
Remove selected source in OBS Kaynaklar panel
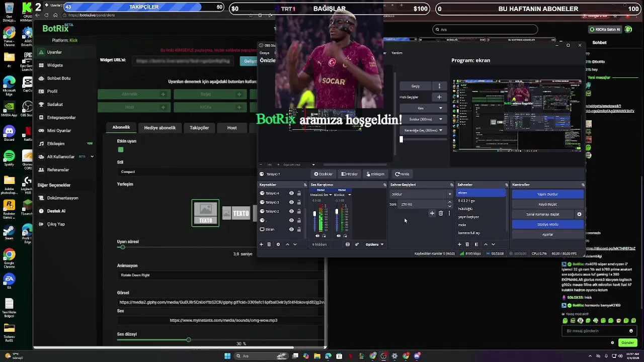coord(269,244)
